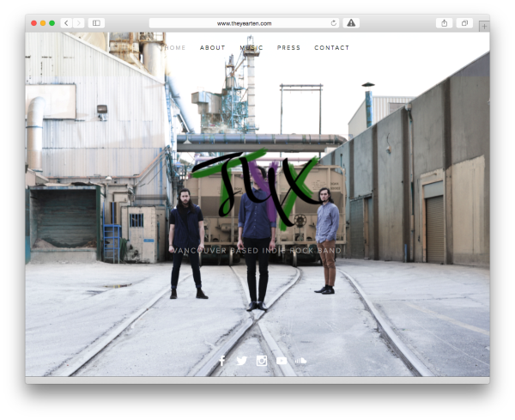
Task: Minimize the Safari window with yellow button
Action: coord(43,23)
